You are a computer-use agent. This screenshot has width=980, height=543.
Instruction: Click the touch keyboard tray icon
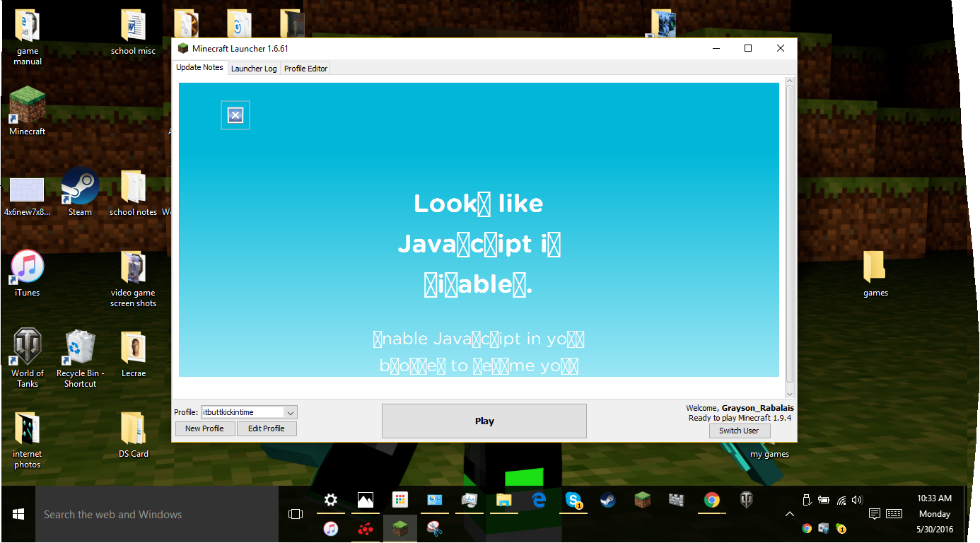click(x=894, y=514)
